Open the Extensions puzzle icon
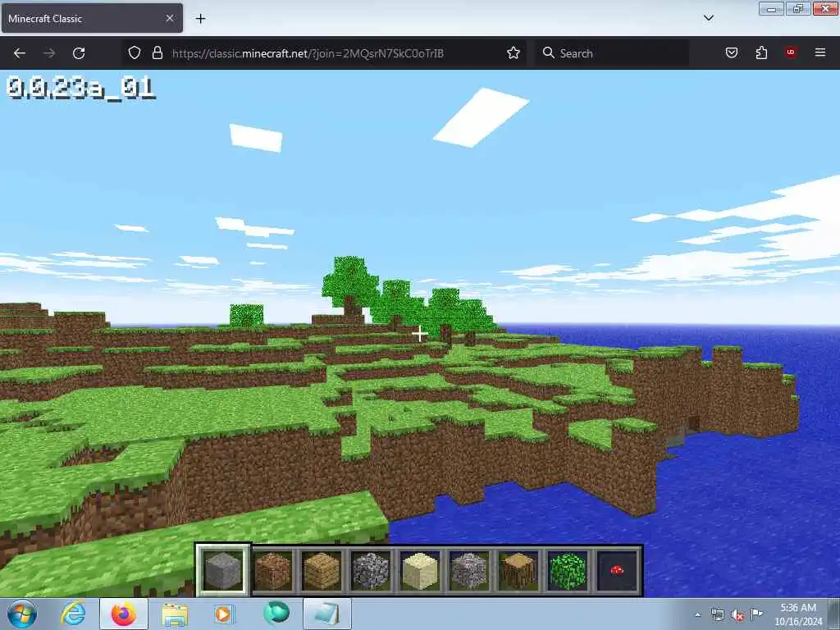The height and width of the screenshot is (630, 840). point(761,53)
